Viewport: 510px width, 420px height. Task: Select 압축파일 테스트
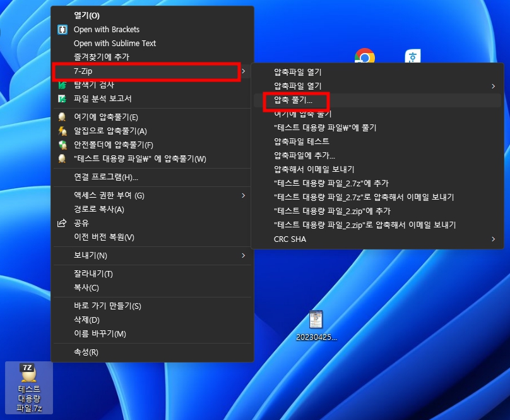(x=377, y=141)
